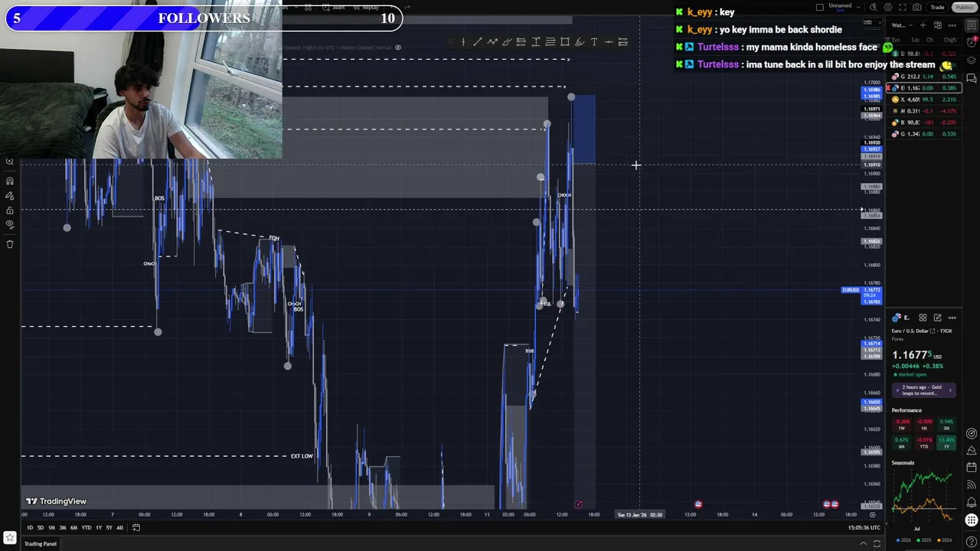
Task: Open the chats icon on right rail
Action: click(972, 78)
